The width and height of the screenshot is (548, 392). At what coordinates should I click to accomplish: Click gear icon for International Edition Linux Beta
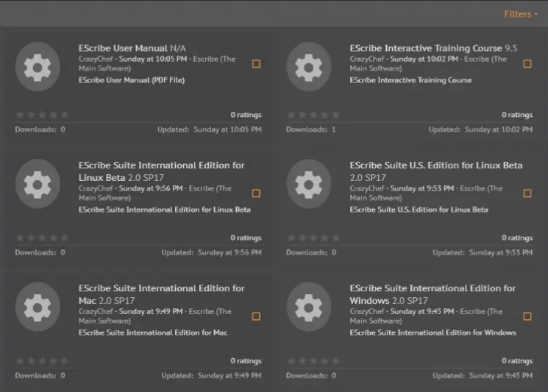pyautogui.click(x=38, y=184)
